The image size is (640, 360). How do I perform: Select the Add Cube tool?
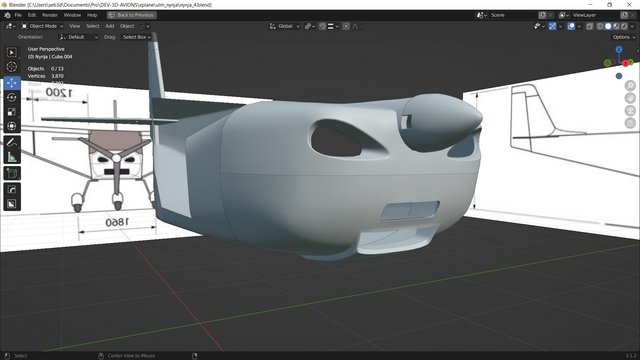pos(12,173)
